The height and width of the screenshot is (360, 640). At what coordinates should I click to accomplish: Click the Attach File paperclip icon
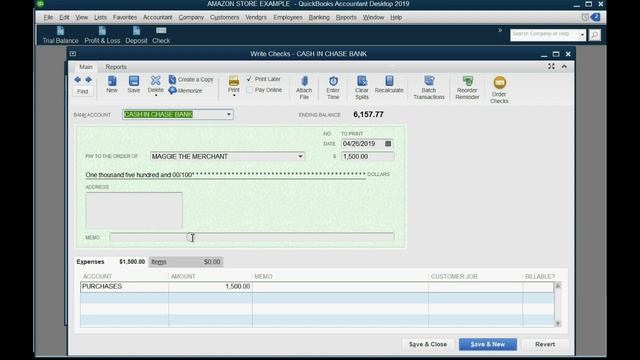(304, 81)
